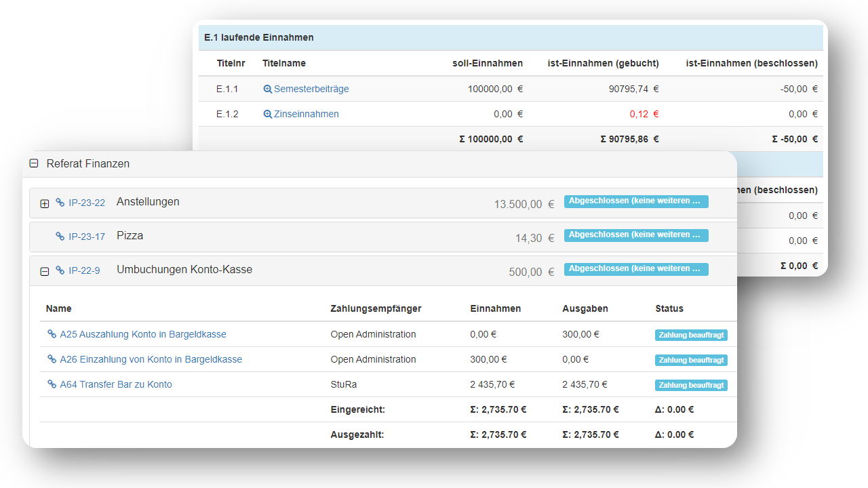Open A64 Transfer Bar zu Konto

[116, 384]
